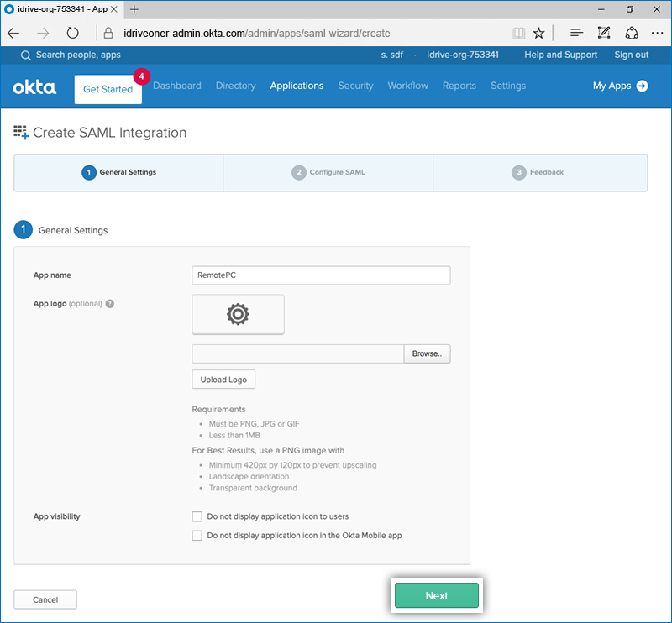Click My Apps arrow icon

pos(642,86)
